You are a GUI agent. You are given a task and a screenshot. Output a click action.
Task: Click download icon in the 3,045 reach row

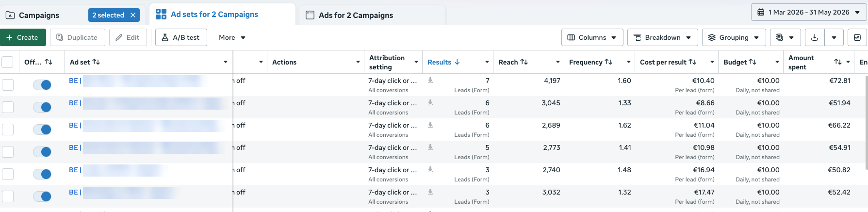tap(430, 102)
